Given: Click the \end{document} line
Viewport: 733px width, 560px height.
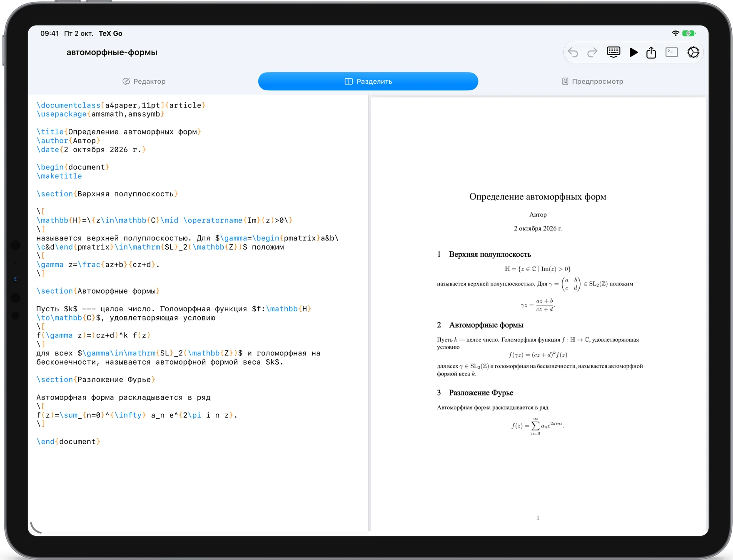Looking at the screenshot, I should 68,442.
